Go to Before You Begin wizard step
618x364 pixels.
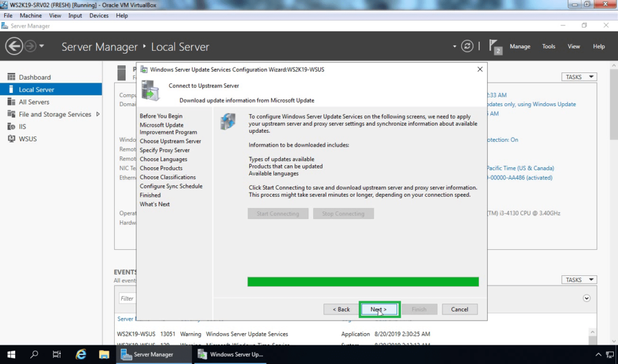[x=161, y=116]
